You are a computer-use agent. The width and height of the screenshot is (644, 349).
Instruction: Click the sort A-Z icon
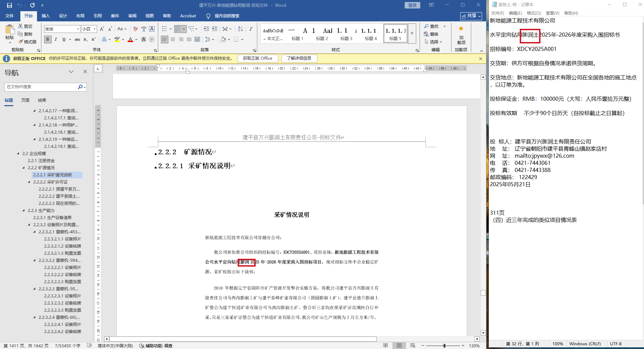tap(240, 29)
